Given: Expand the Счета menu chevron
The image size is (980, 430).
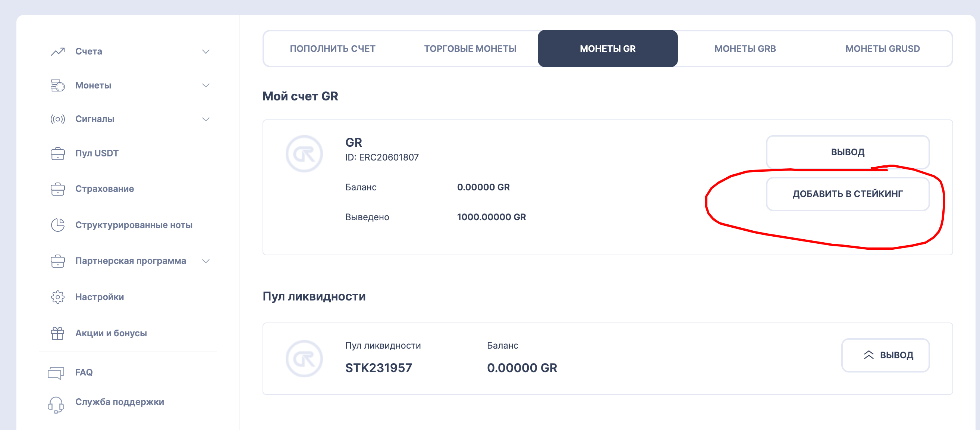Looking at the screenshot, I should click(206, 52).
